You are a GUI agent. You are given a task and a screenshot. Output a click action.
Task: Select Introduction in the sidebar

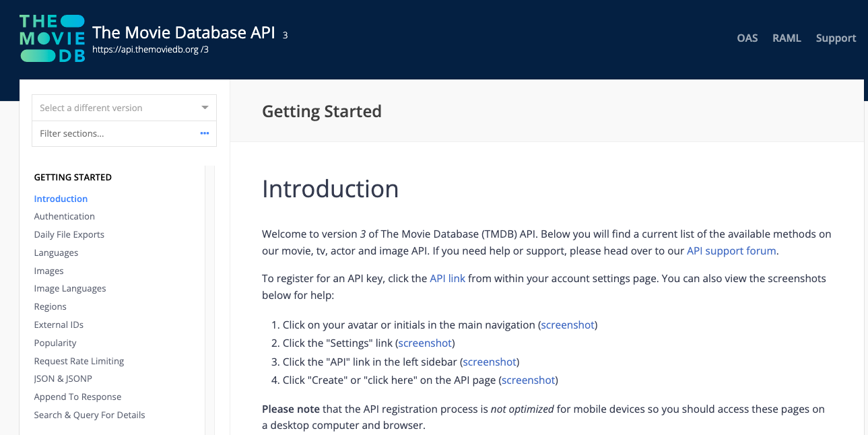[x=61, y=199]
